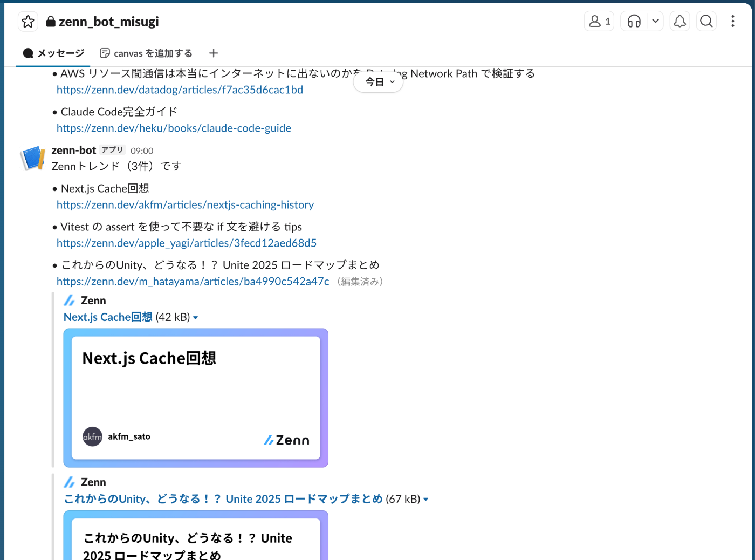755x560 pixels.
Task: Click the Vitest の assert bullet text
Action: (181, 227)
